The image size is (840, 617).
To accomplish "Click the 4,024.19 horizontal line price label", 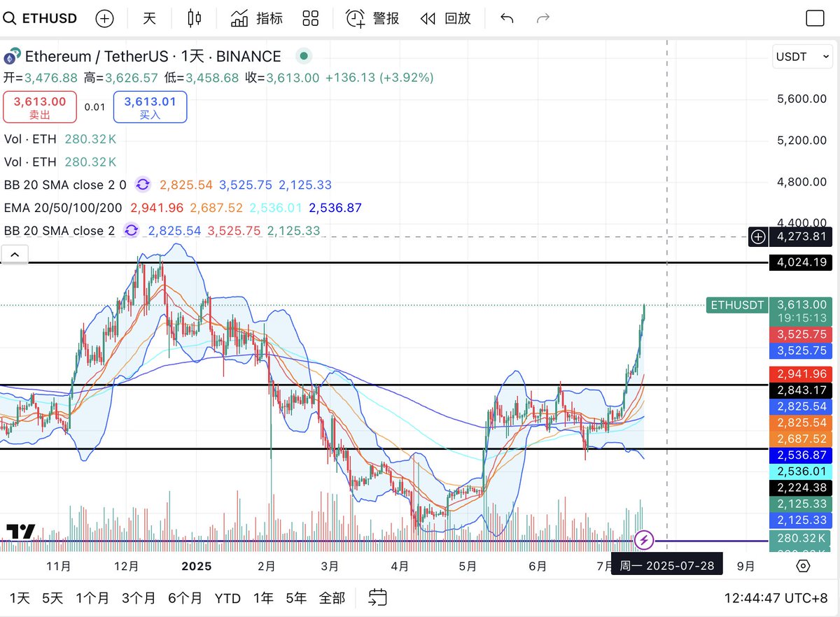I will 801,262.
